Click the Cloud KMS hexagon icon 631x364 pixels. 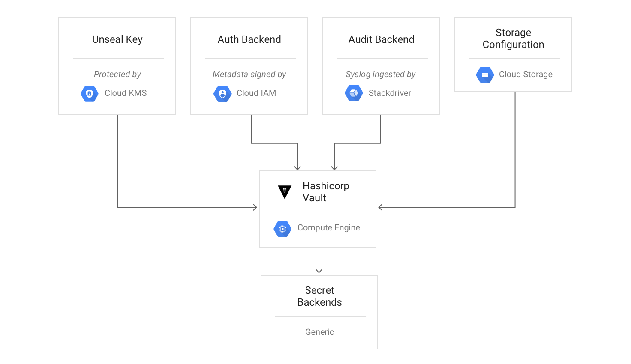coord(90,93)
